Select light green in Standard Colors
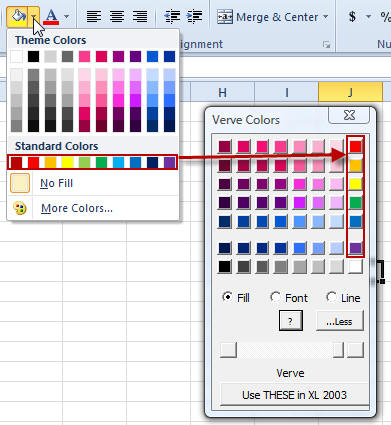Viewport: 391px width, 425px height. 85,162
